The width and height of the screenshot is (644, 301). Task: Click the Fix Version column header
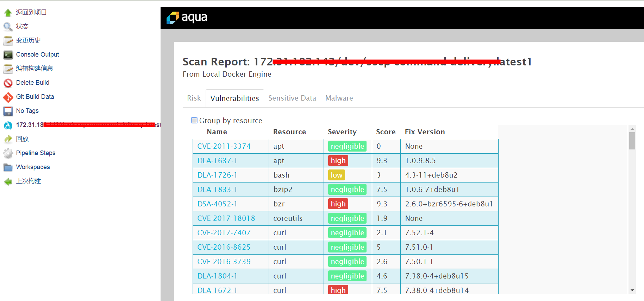425,132
